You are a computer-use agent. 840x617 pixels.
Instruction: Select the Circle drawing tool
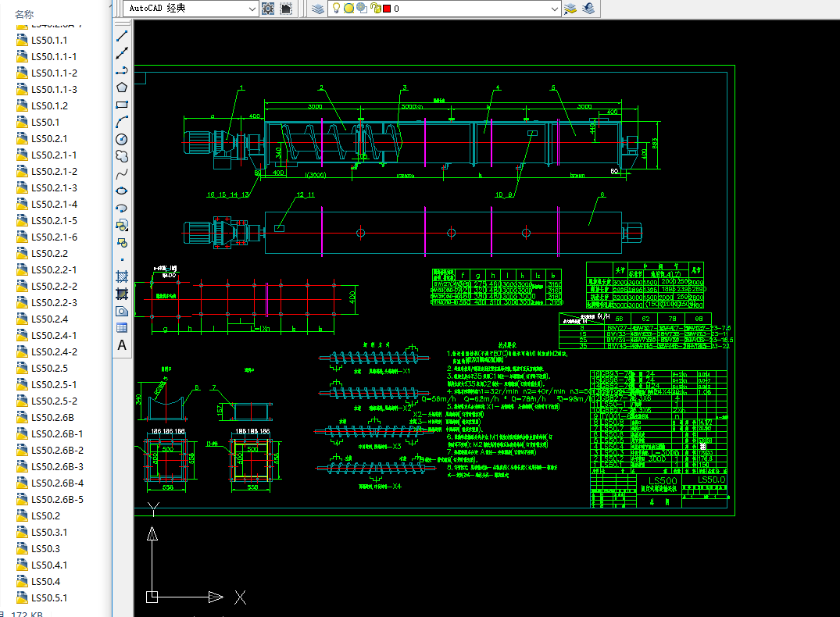122,139
